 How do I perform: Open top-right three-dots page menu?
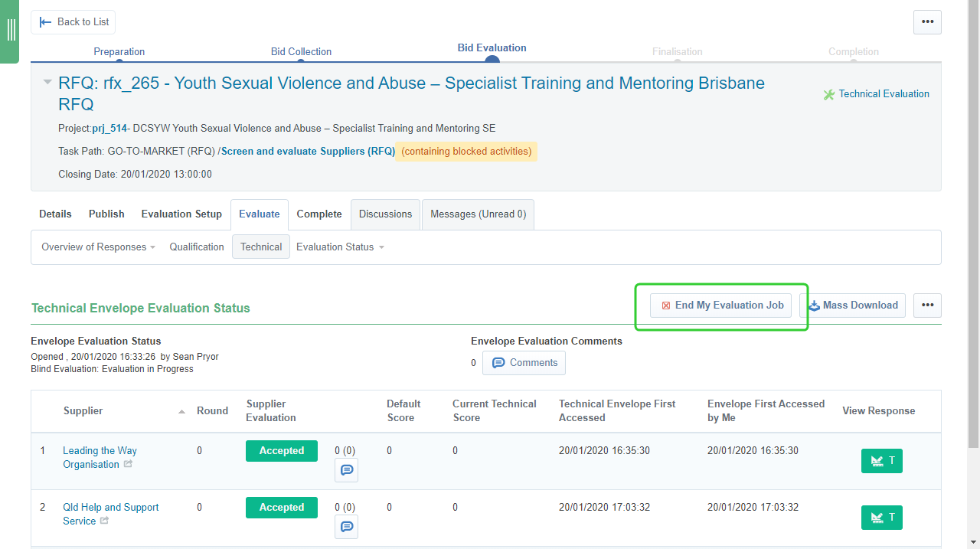(x=927, y=22)
